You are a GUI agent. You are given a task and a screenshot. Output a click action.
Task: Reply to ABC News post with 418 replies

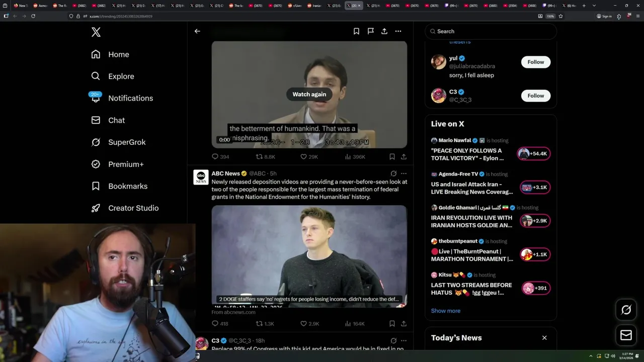coord(220,324)
